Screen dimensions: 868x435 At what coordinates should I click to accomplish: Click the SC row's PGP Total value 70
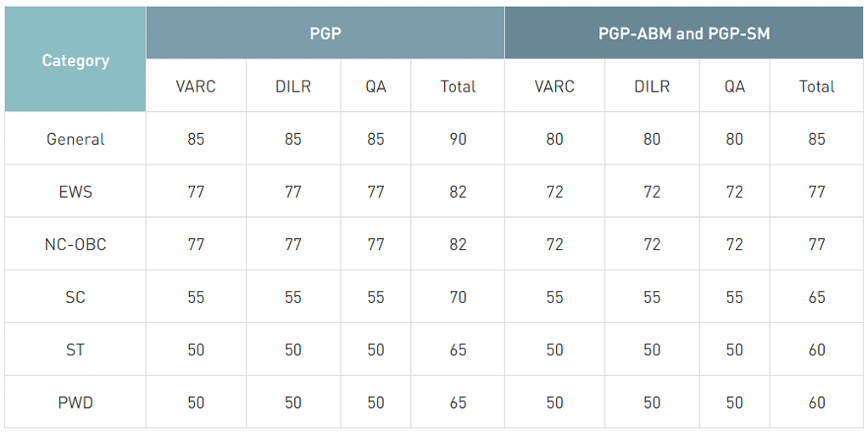(458, 297)
